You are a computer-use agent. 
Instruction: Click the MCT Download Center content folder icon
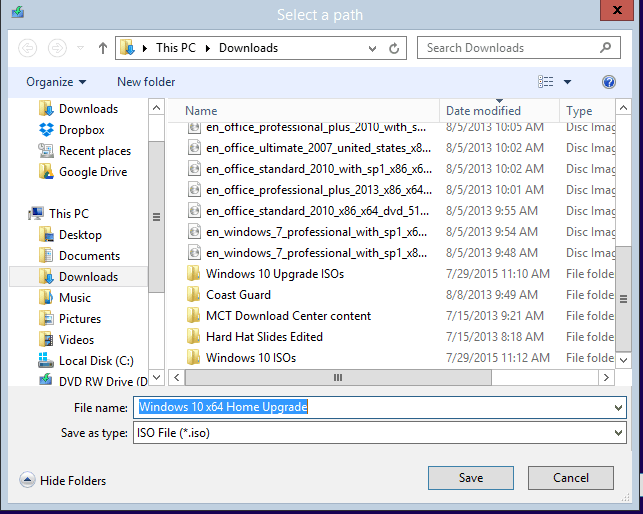click(x=194, y=315)
